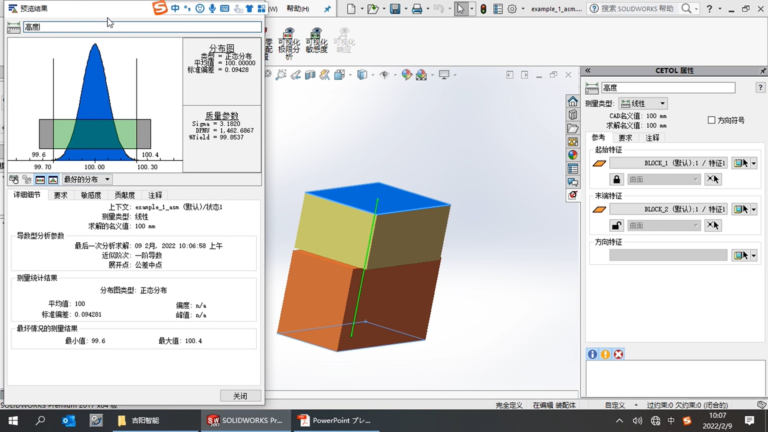The image size is (768, 432).
Task: Click the 关闭 button
Action: pyautogui.click(x=240, y=396)
